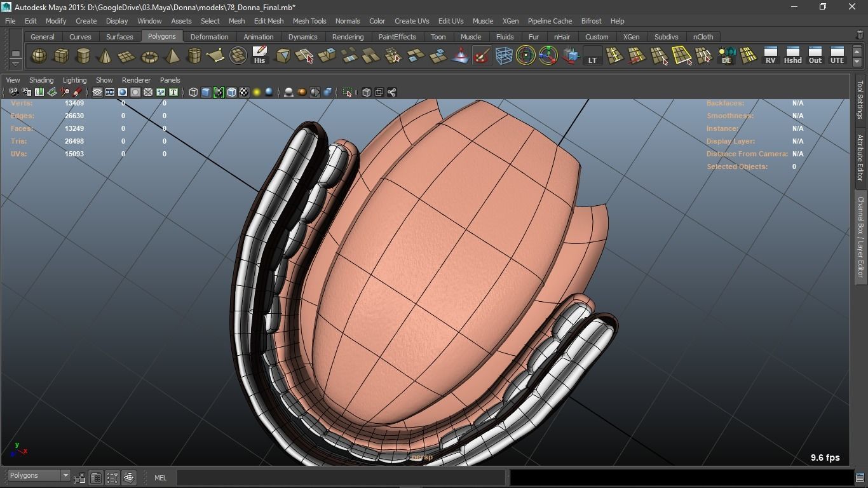
Task: Toggle textured display mode
Action: [244, 93]
